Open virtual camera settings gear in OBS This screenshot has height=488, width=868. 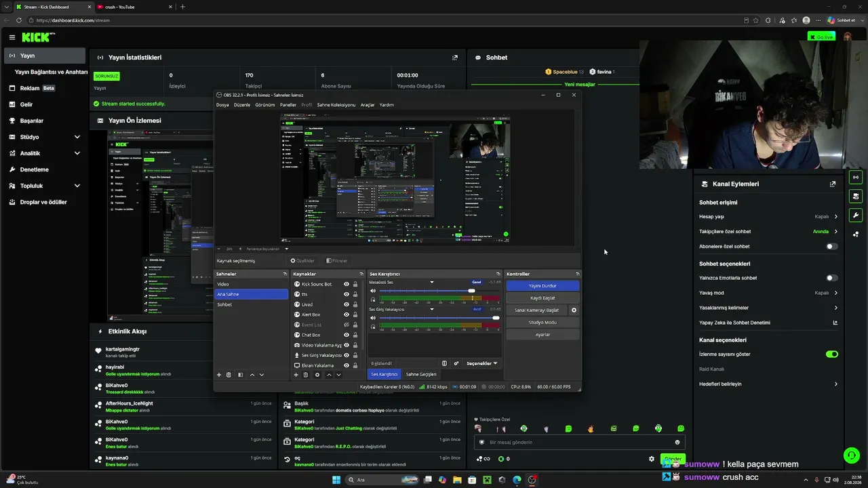574,310
